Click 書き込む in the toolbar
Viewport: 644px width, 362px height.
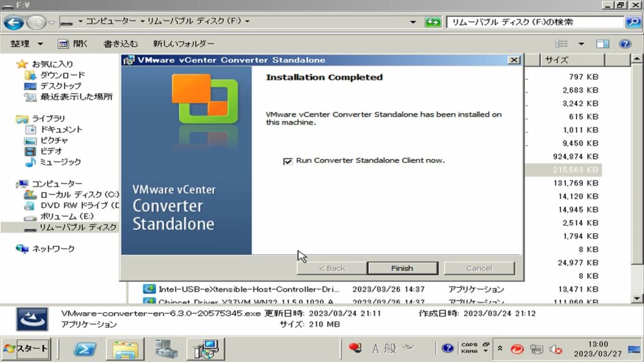[120, 43]
